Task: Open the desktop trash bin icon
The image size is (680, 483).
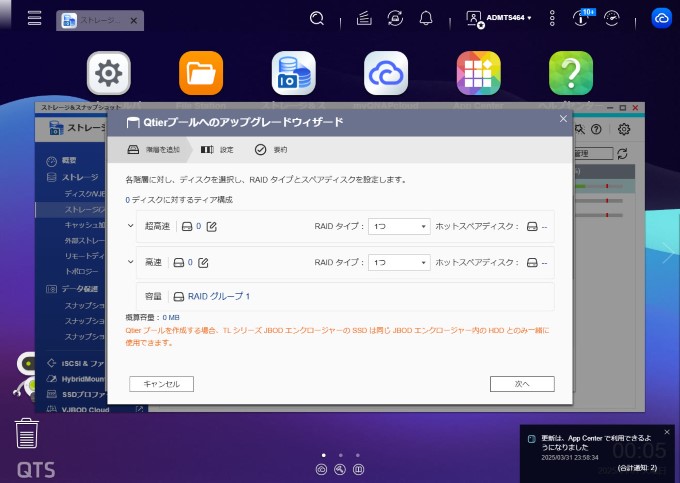Action: pyautogui.click(x=27, y=433)
